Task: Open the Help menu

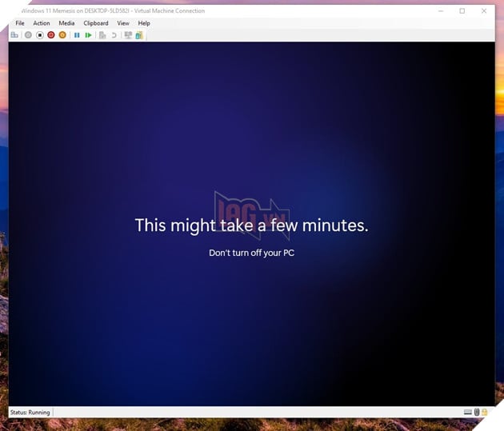Action: 144,23
